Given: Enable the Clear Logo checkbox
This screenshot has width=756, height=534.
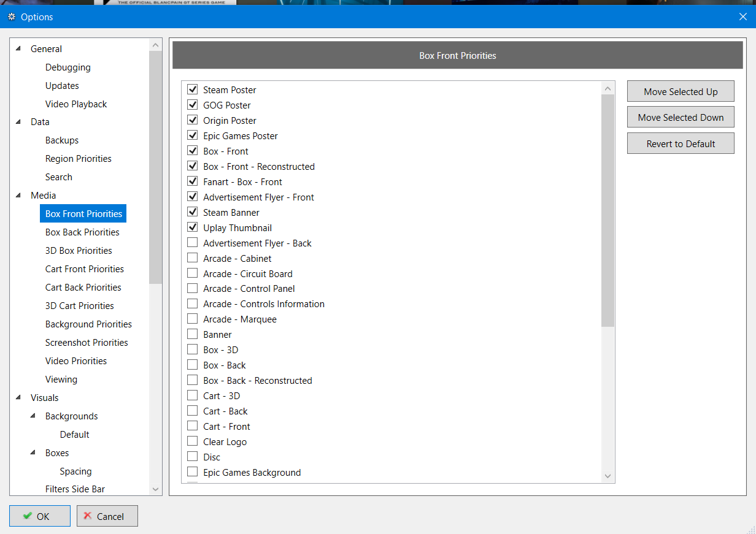Looking at the screenshot, I should (x=192, y=441).
